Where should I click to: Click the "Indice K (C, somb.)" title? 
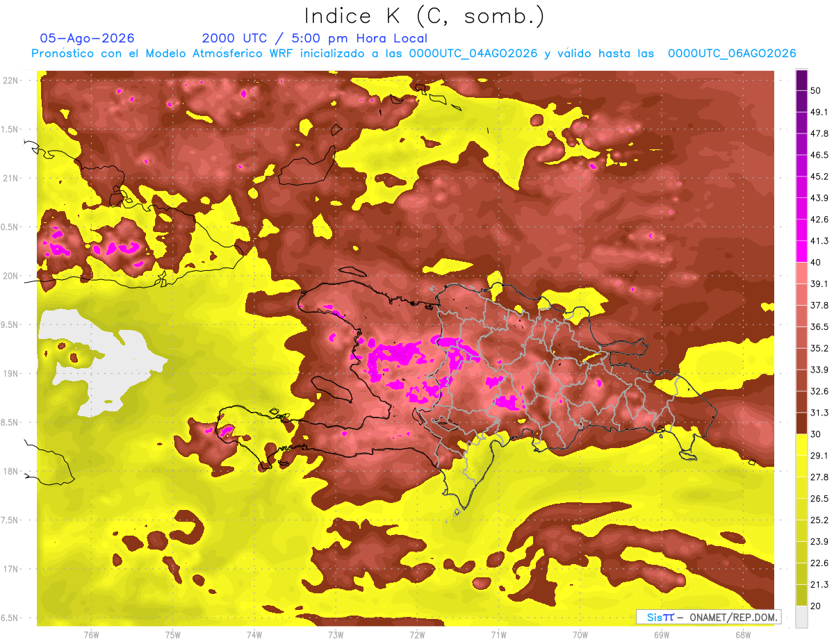coord(424,17)
